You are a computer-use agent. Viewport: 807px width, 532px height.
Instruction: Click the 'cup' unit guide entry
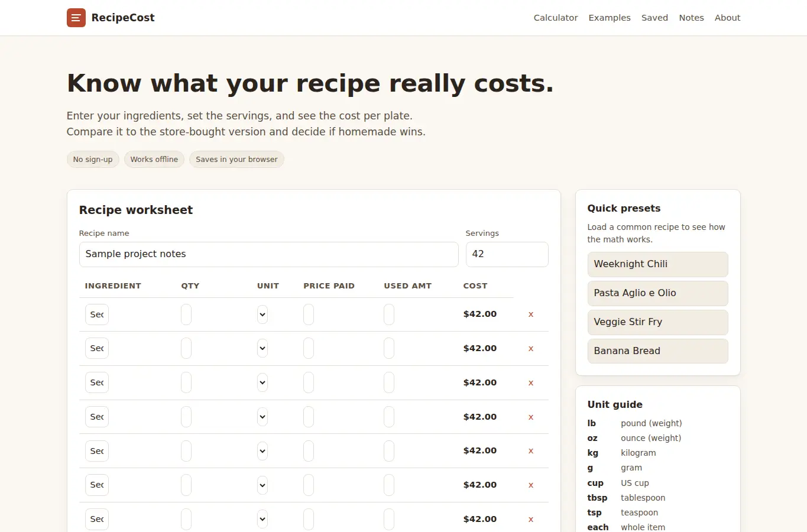point(595,483)
